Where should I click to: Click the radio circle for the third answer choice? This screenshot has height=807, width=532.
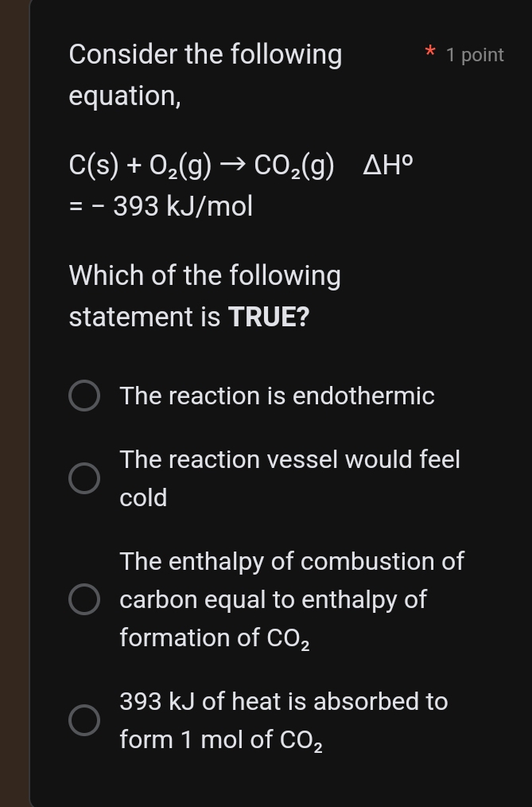[x=83, y=599]
